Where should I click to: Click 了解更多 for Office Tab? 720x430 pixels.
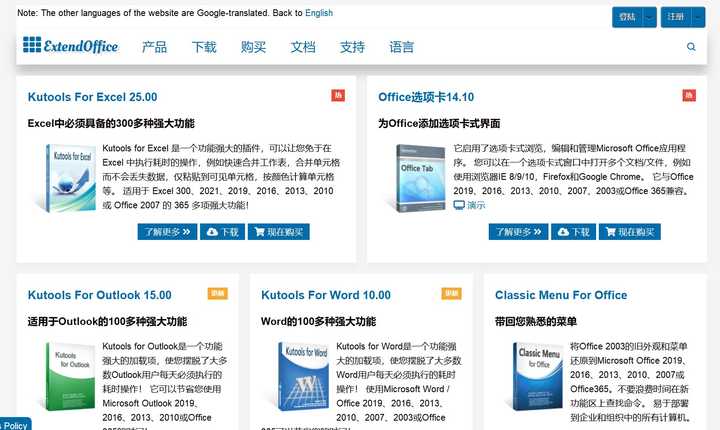pyautogui.click(x=518, y=232)
